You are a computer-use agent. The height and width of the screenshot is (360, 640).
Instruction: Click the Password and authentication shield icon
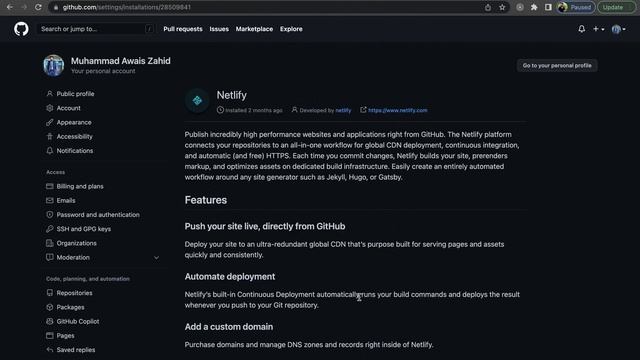[49, 215]
